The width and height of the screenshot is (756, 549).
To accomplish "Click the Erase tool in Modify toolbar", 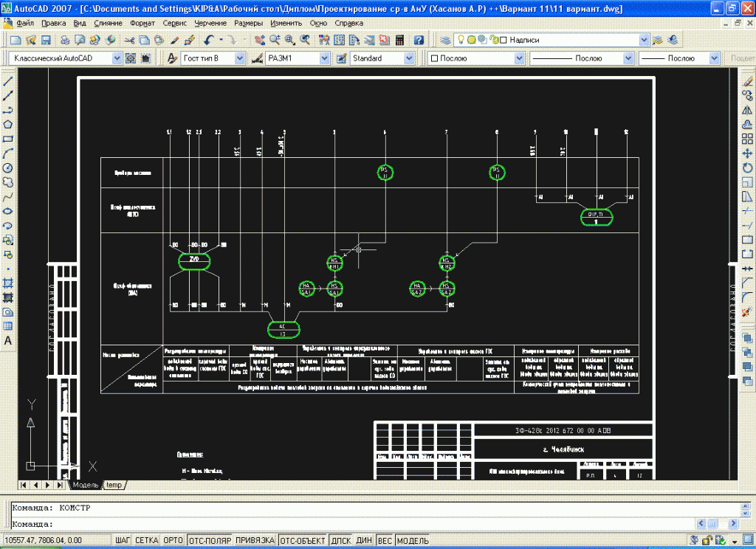I will click(x=747, y=82).
